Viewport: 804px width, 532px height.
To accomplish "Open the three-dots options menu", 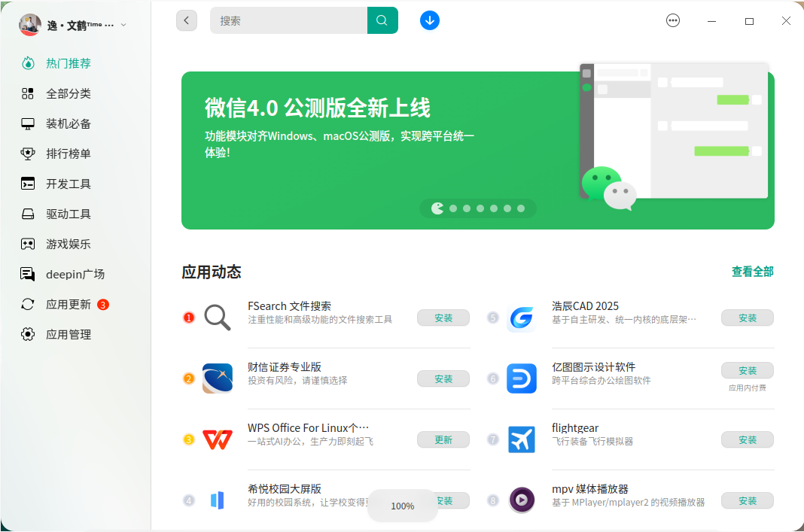I will tap(673, 20).
